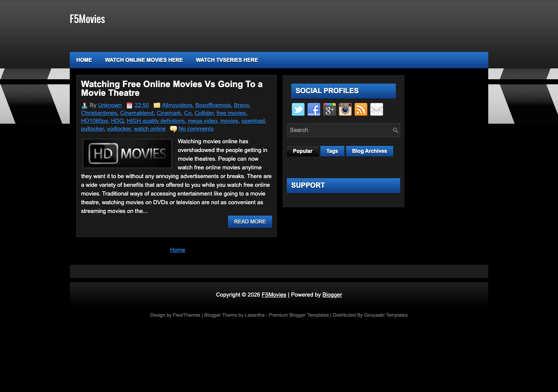
Task: Click the search magnifier icon
Action: (395, 130)
